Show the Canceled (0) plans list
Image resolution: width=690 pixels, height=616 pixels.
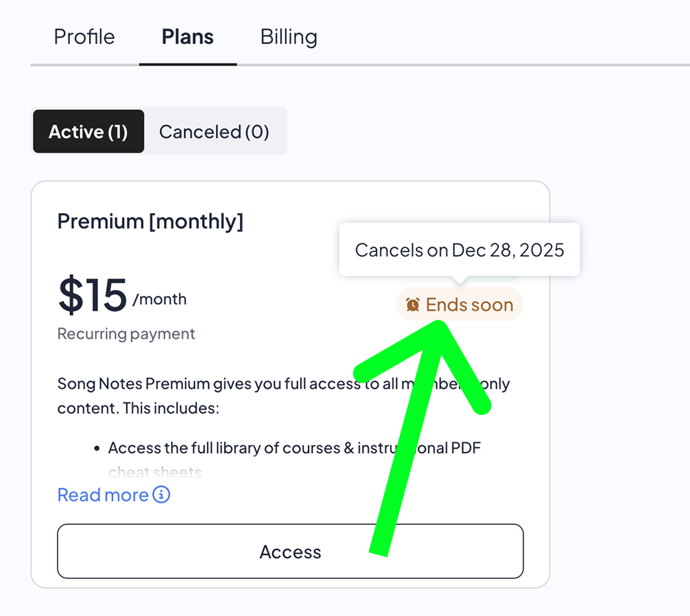coord(214,132)
